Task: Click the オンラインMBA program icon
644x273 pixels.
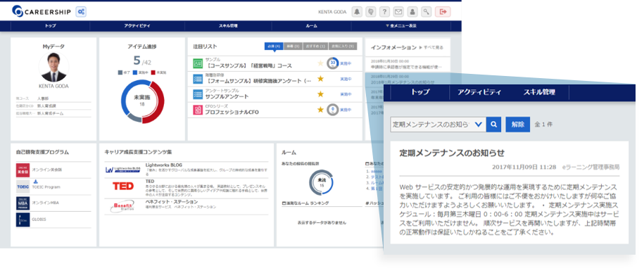Action: (23, 203)
